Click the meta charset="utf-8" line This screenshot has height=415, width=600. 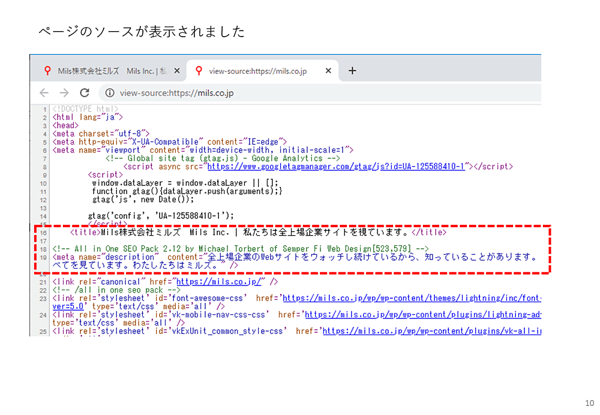(x=101, y=134)
